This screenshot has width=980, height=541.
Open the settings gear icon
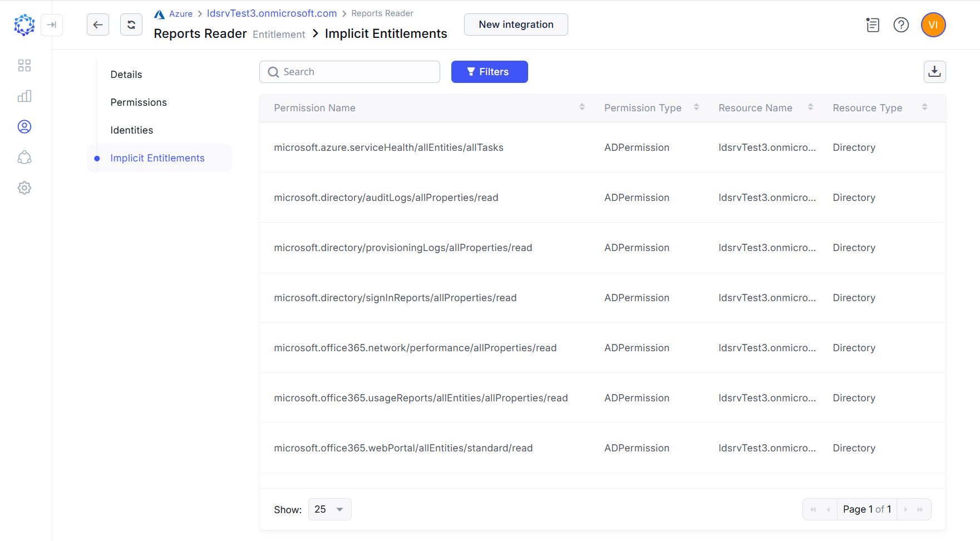point(24,188)
